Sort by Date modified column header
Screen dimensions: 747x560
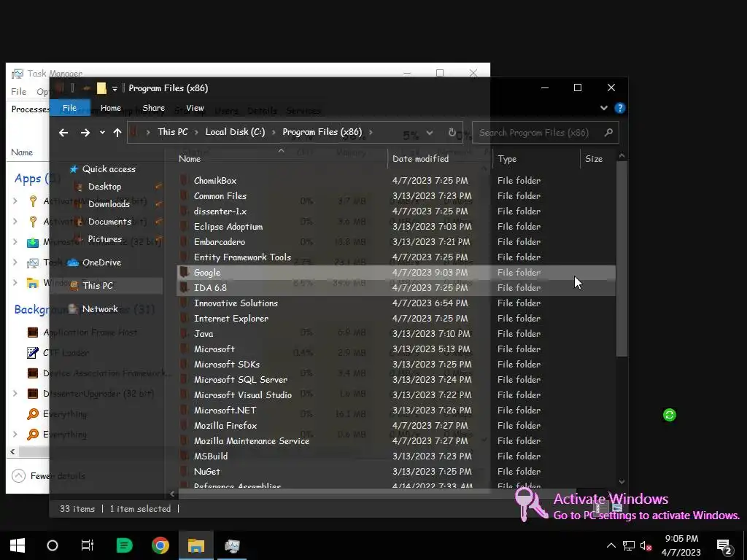[420, 159]
